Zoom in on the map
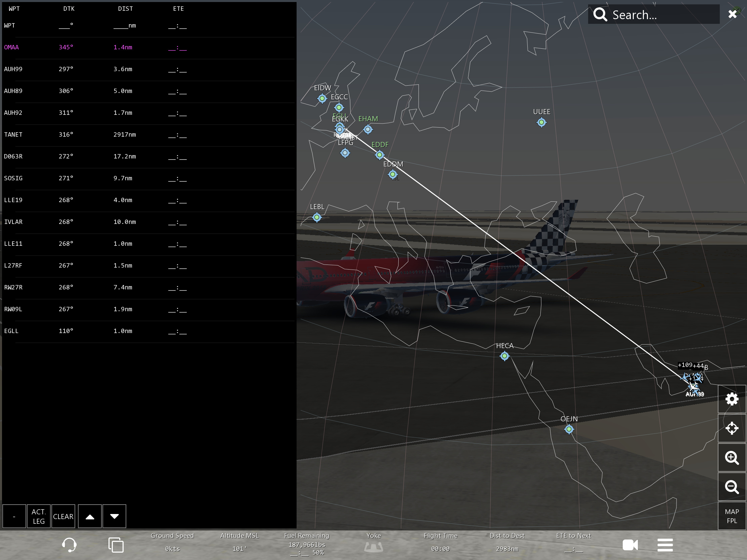The width and height of the screenshot is (747, 560). (x=732, y=458)
